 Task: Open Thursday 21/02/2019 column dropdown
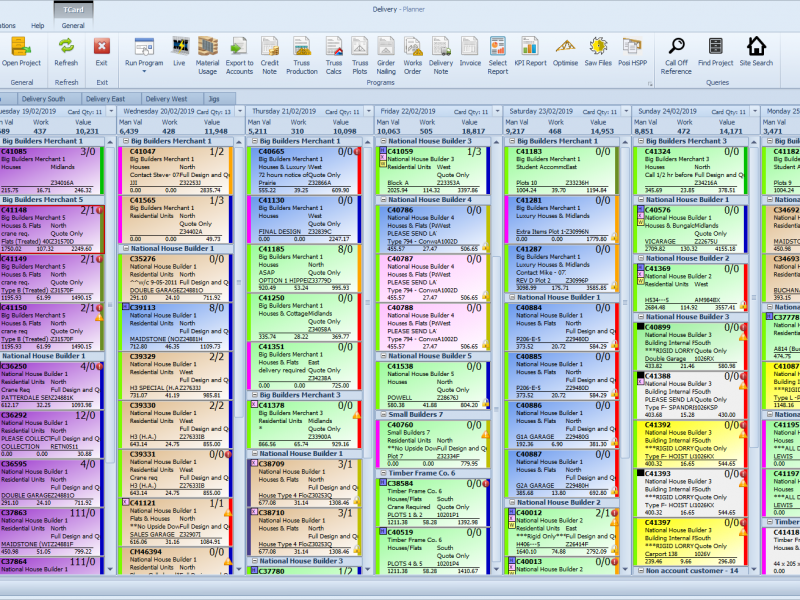(368, 111)
